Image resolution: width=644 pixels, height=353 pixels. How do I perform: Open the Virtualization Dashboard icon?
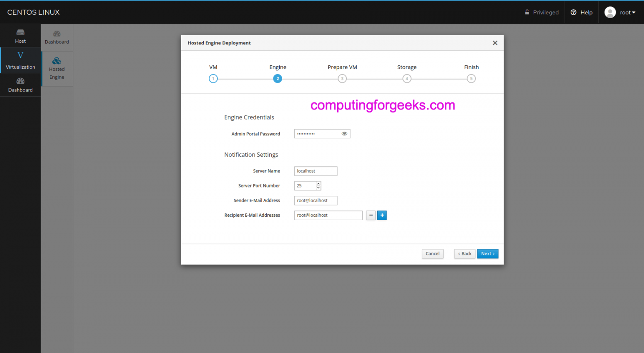(x=57, y=37)
